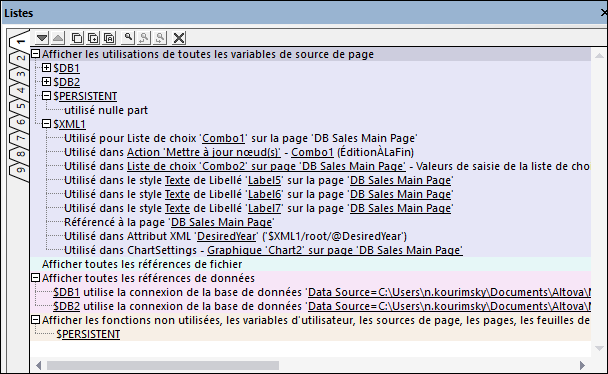Open the 'Combo1' link in Liste de choix row

pos(223,138)
